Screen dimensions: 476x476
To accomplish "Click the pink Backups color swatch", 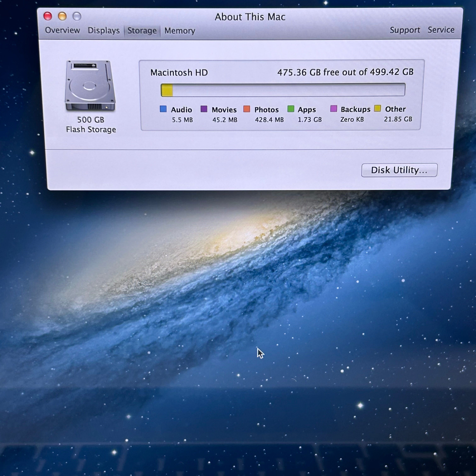I will (334, 108).
